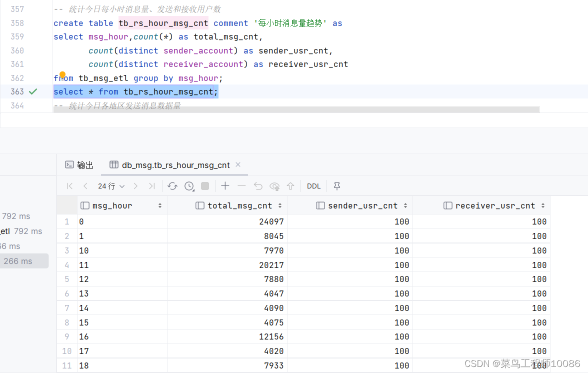
Task: Click the table icon on result tab
Action: click(114, 164)
